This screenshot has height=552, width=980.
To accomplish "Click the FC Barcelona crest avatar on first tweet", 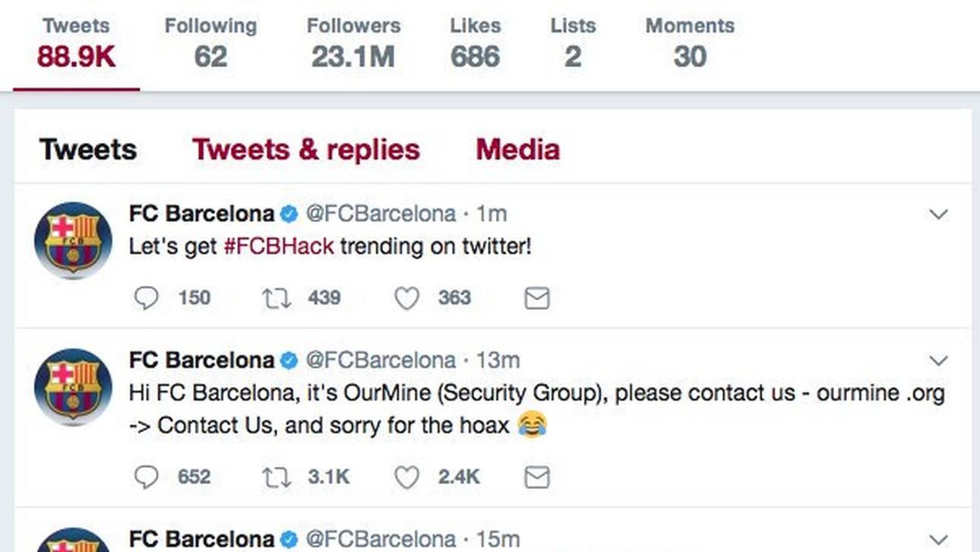I will [73, 240].
